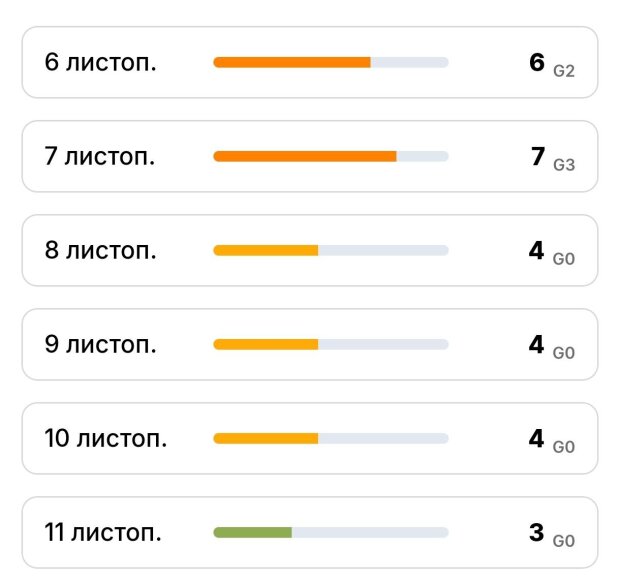Select the G0 label in 10 листоп. row
The image size is (620, 582).
[564, 447]
